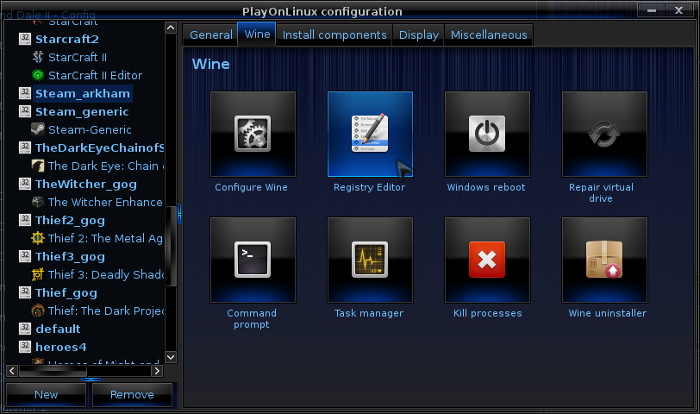Click the list scroll up arrow

(171, 28)
